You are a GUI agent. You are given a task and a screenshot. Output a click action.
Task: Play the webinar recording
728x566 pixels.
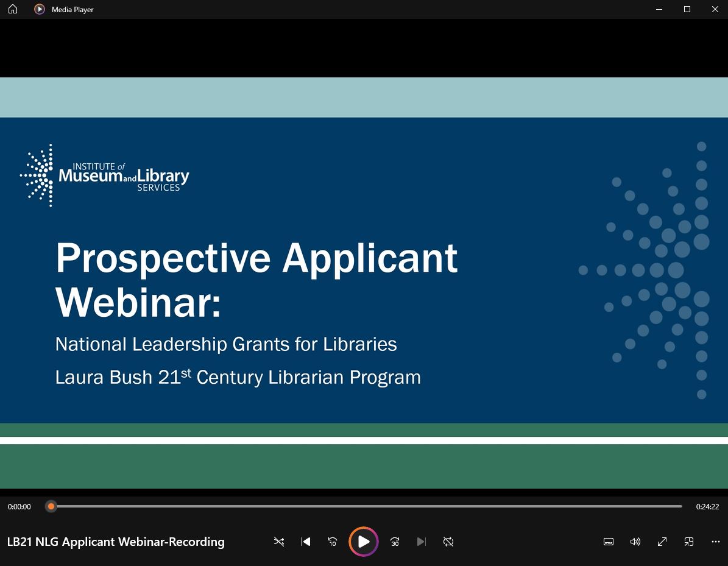[x=364, y=542]
